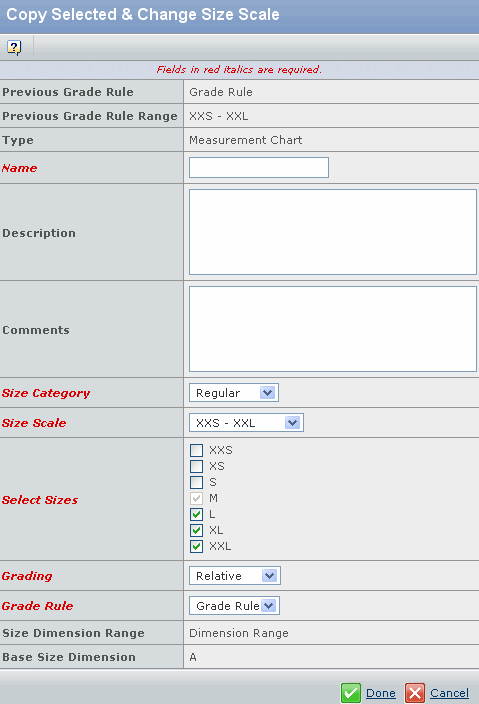Click inside the Description text area

pos(333,232)
